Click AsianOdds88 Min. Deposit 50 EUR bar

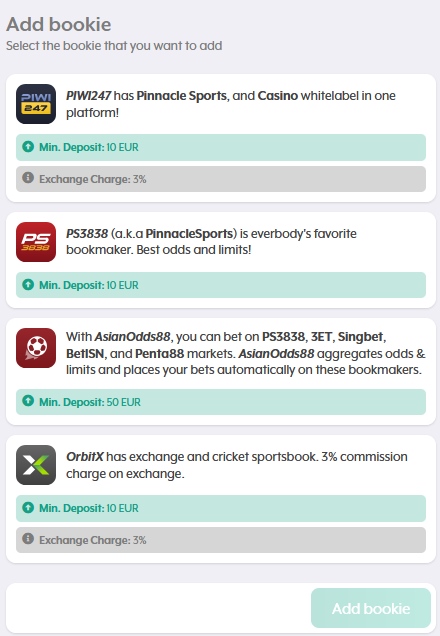tap(221, 402)
